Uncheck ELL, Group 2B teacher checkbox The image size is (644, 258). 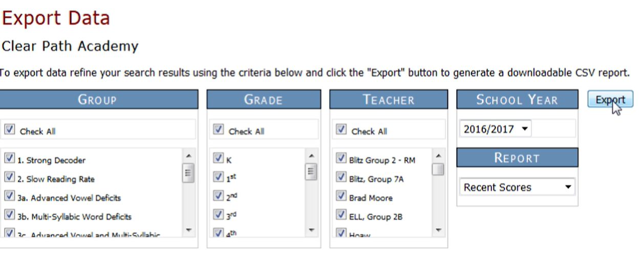341,216
